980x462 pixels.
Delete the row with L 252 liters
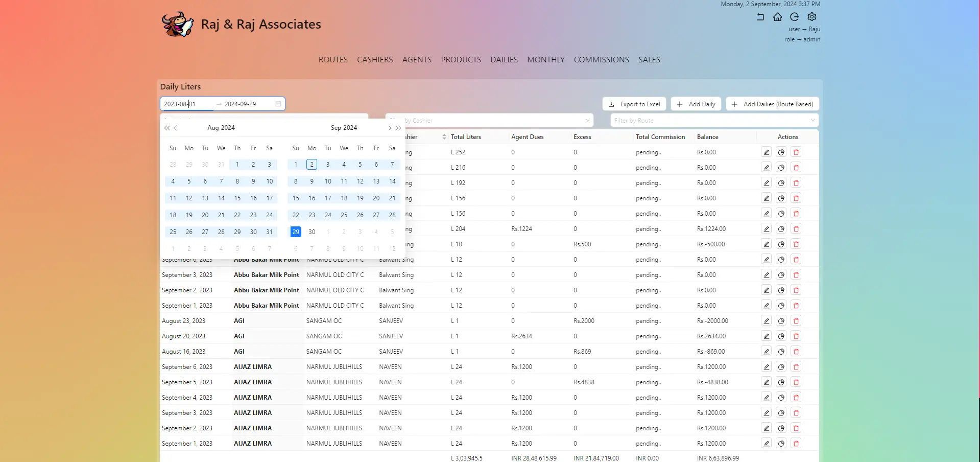point(796,152)
